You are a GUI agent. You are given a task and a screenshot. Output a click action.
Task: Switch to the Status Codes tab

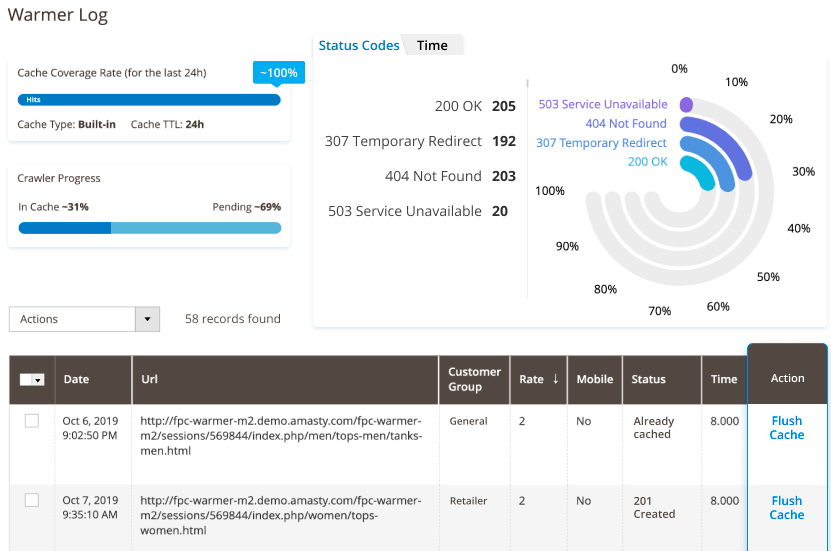[x=359, y=45]
